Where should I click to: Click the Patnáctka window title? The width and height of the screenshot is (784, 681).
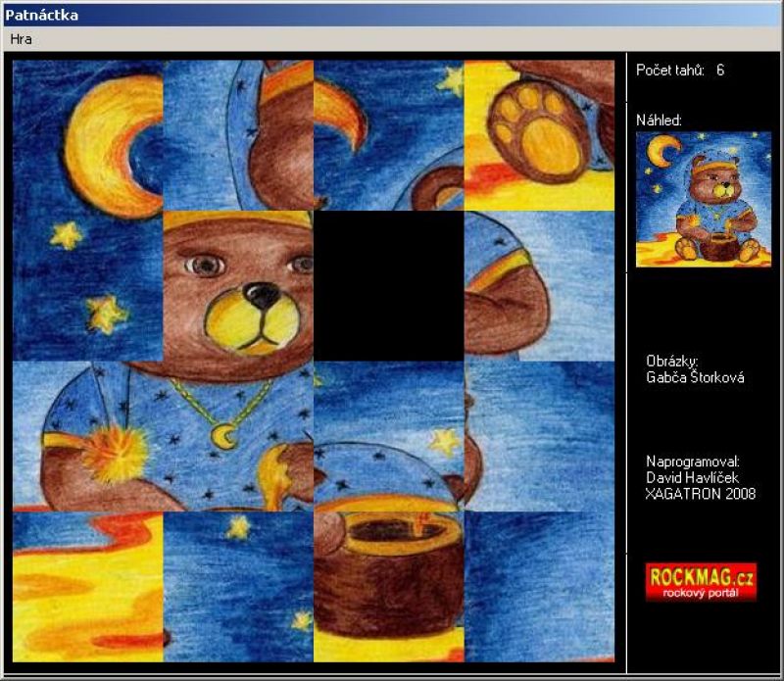click(41, 15)
